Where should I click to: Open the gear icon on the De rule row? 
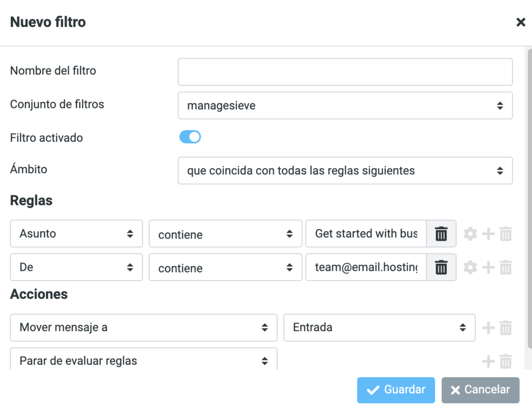pyautogui.click(x=470, y=267)
